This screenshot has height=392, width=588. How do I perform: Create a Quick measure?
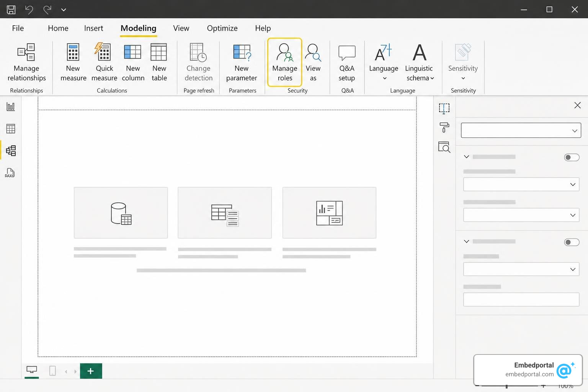[104, 62]
